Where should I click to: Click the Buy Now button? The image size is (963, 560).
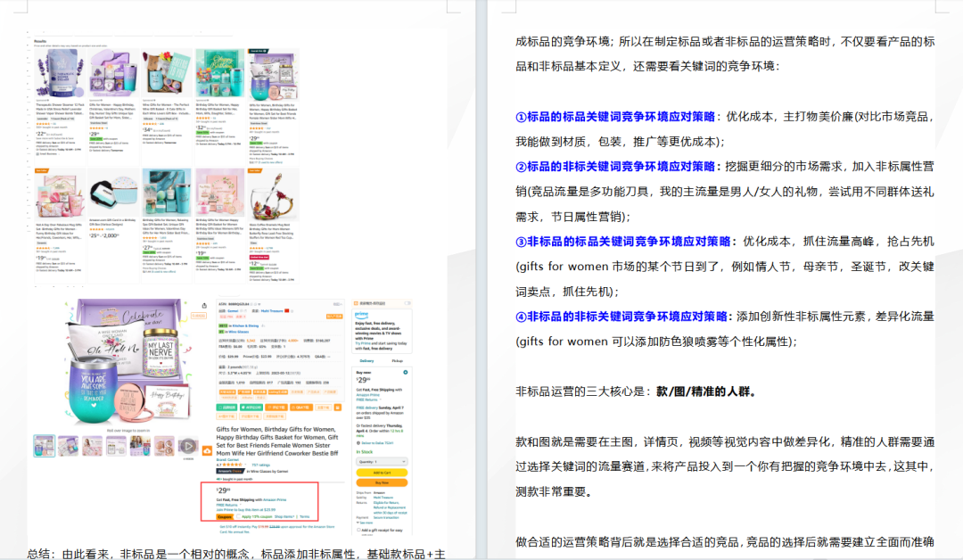click(382, 482)
